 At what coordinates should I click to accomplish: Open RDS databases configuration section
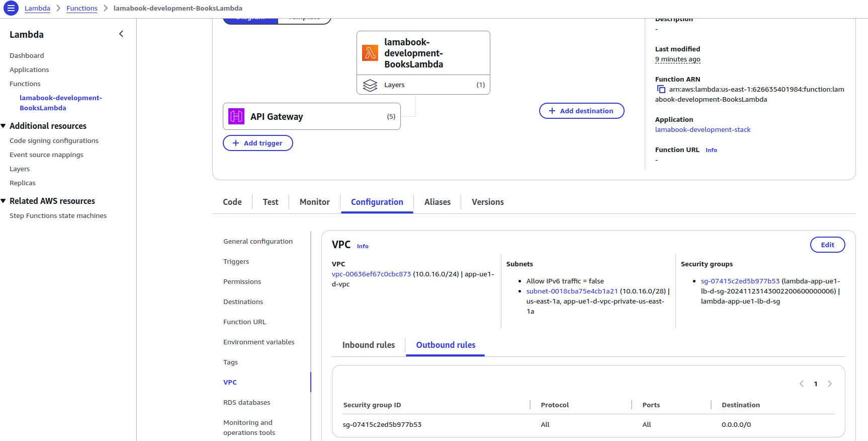coord(247,402)
